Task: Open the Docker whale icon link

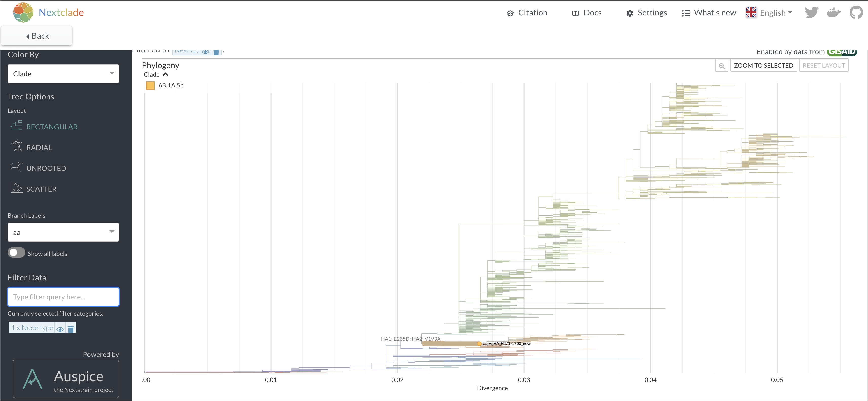Action: point(834,12)
